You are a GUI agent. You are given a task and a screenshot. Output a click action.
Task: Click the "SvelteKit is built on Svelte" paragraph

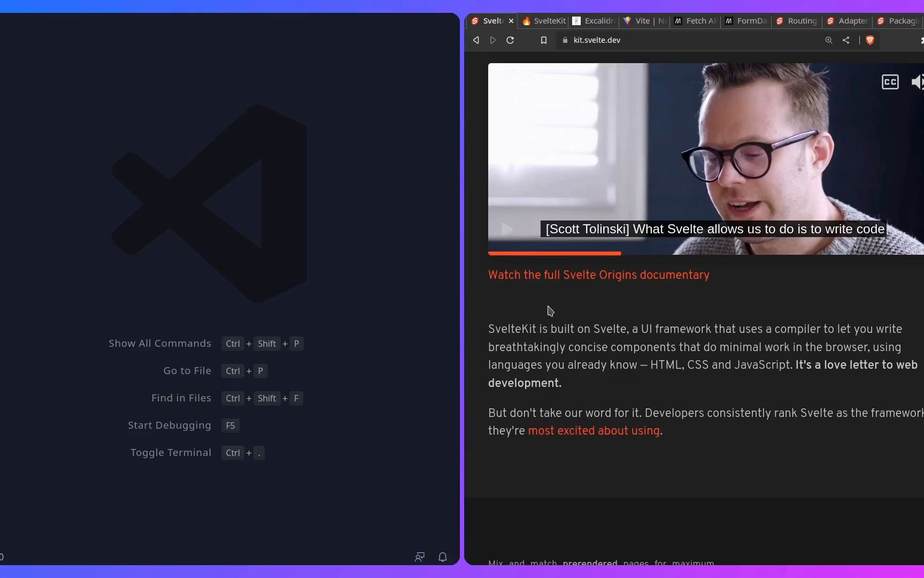[703, 356]
